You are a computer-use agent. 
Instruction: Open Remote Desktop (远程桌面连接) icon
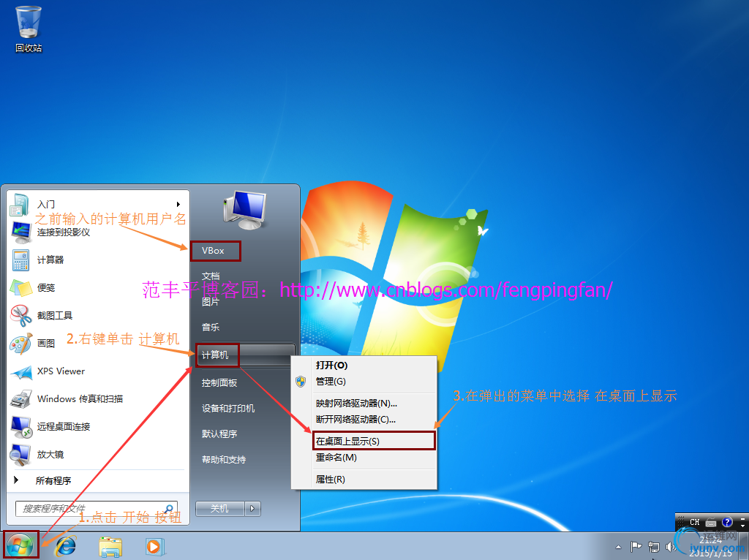point(21,427)
